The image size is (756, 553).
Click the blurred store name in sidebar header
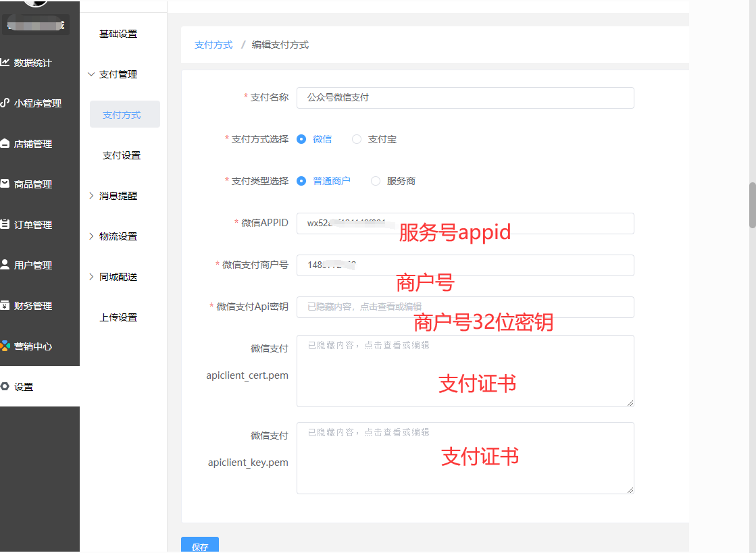(x=36, y=24)
